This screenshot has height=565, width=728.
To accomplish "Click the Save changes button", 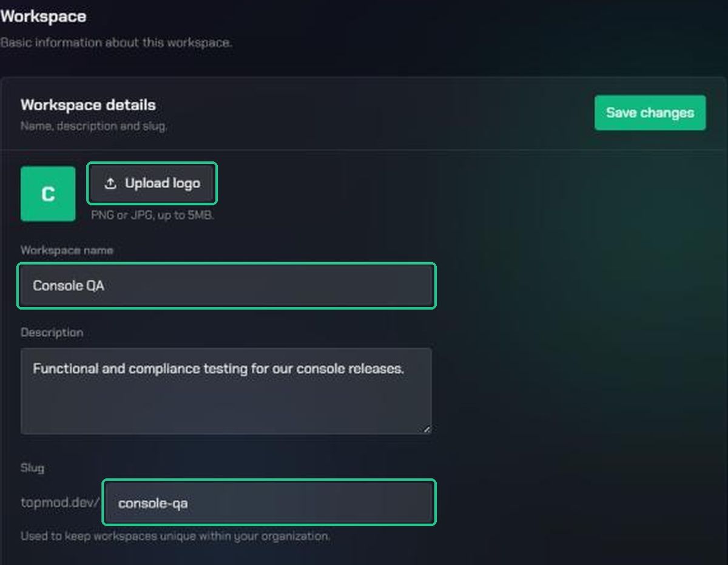I will point(650,112).
